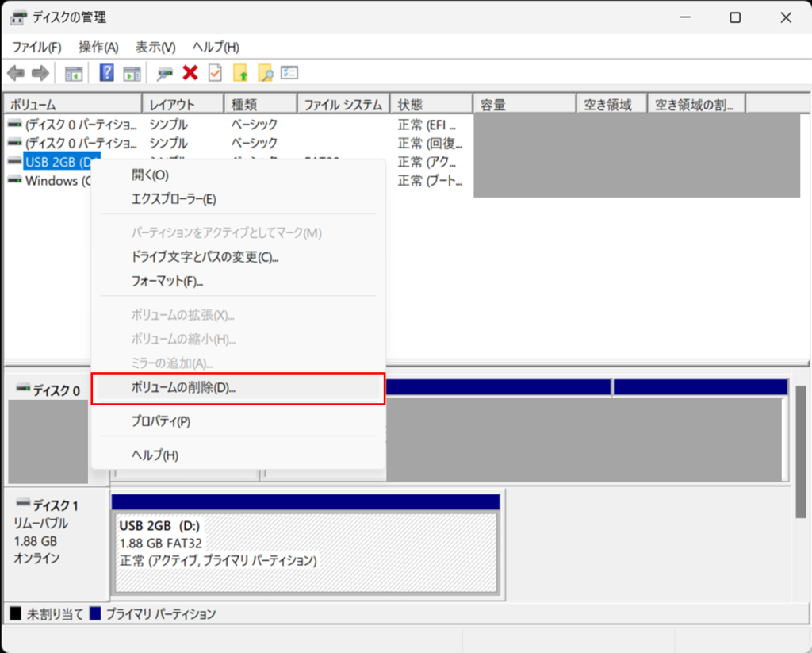Viewport: 812px width, 653px height.
Task: Click the checklist settings toolbar icon
Action: pos(289,72)
